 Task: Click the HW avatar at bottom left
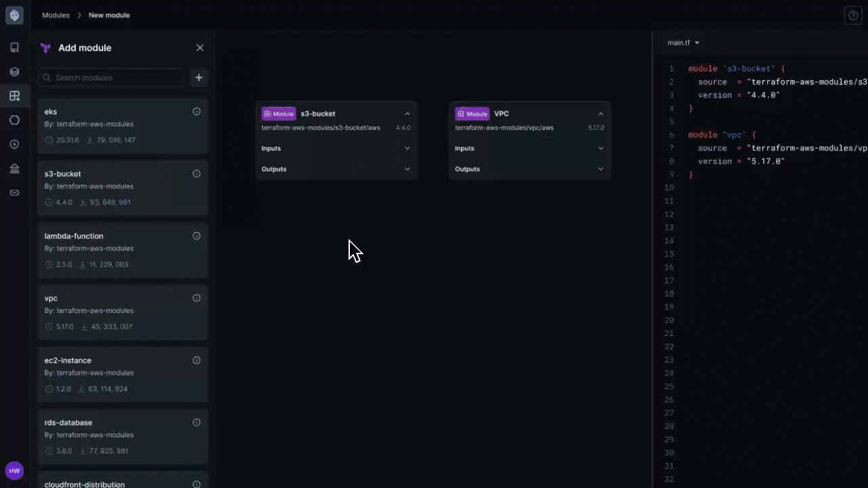14,470
